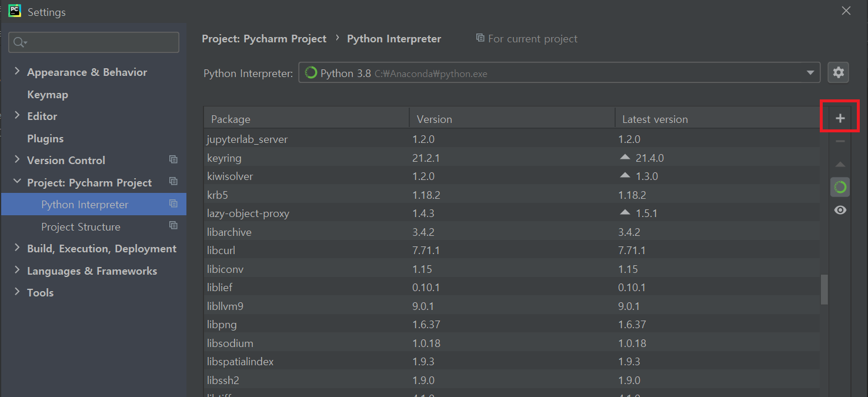This screenshot has height=397, width=868.
Task: Select the kiwisolver package row
Action: click(x=512, y=176)
